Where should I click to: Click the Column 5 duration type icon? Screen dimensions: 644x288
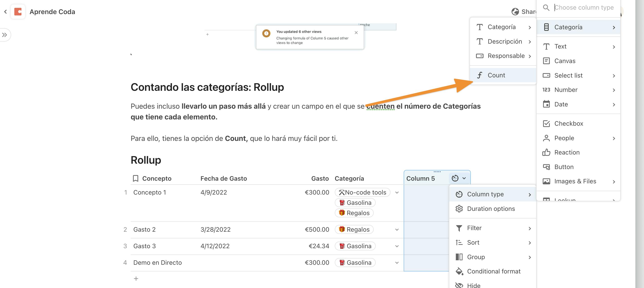click(455, 178)
